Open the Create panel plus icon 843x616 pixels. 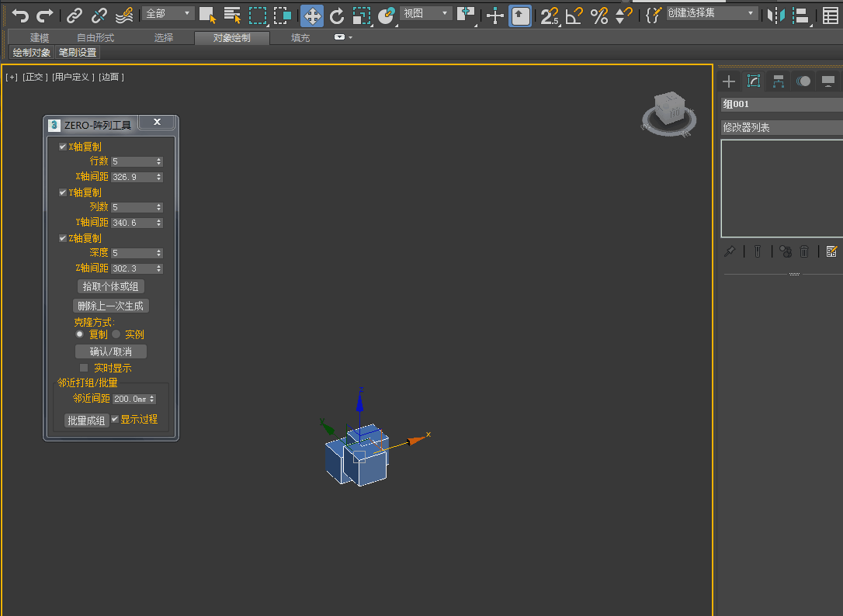pos(729,81)
